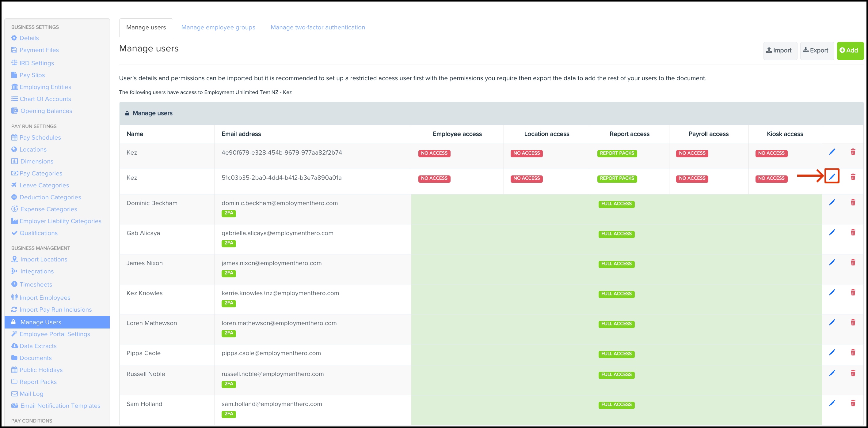
Task: Delete user Russell Noble
Action: pos(853,373)
